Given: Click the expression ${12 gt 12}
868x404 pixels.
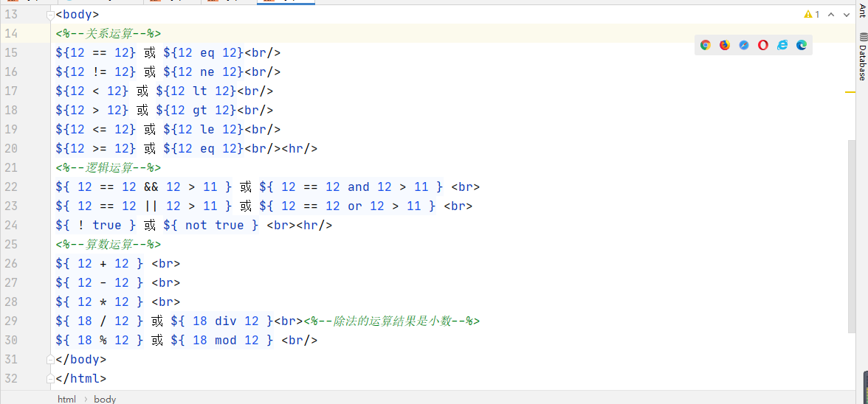Looking at the screenshot, I should click(196, 110).
